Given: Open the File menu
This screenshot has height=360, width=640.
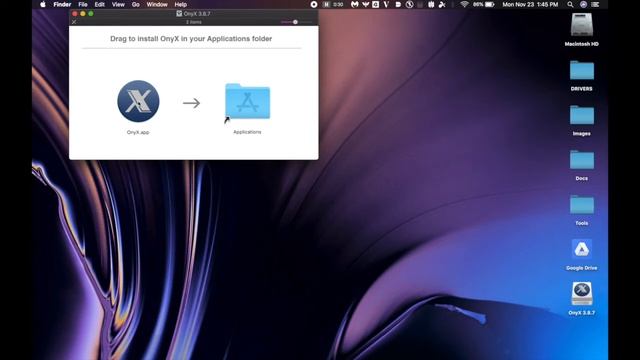Looking at the screenshot, I should [83, 4].
